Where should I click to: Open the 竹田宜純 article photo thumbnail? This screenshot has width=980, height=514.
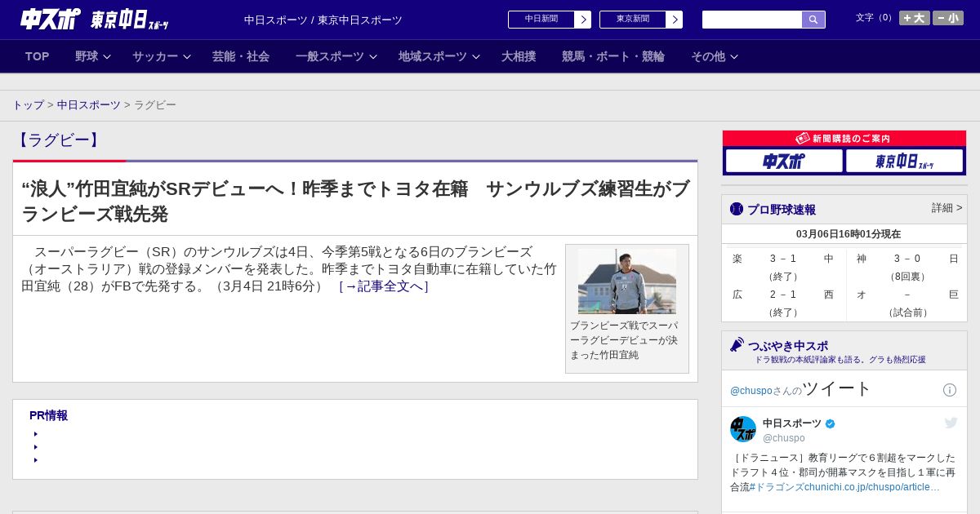(x=627, y=281)
